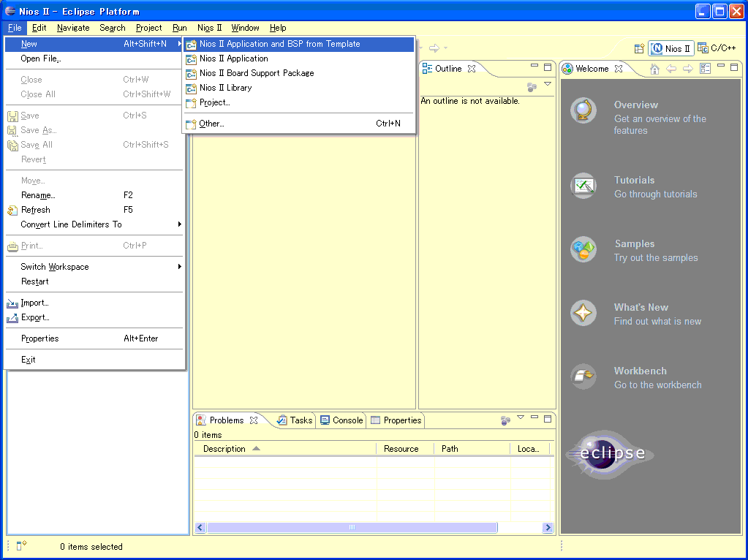Open the What's New link
The height and width of the screenshot is (560, 748).
click(x=641, y=308)
